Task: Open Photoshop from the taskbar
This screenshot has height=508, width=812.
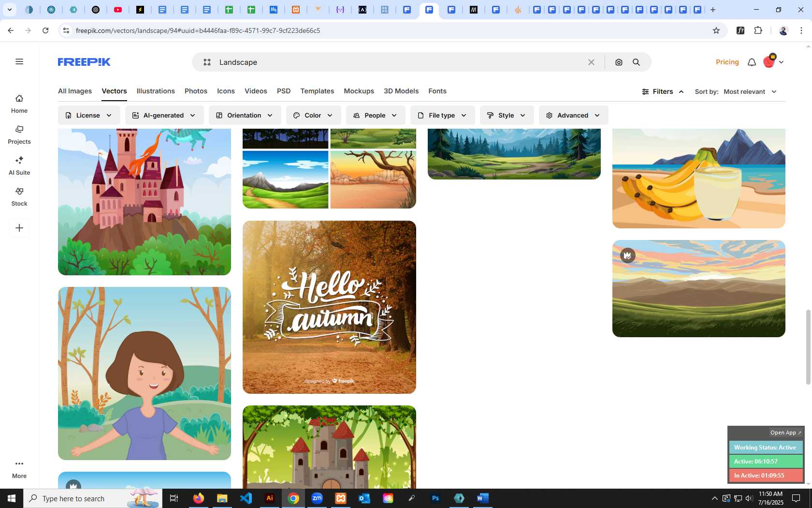Action: click(x=435, y=498)
